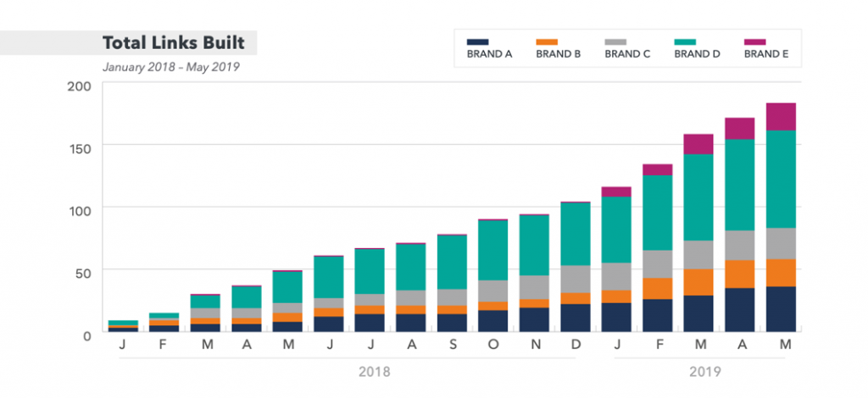The image size is (868, 398).
Task: Select the 'BRAND D' legend label text
Action: [697, 54]
